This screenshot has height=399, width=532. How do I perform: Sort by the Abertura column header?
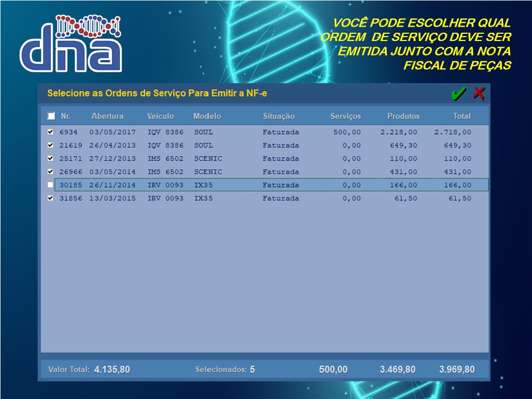point(108,116)
